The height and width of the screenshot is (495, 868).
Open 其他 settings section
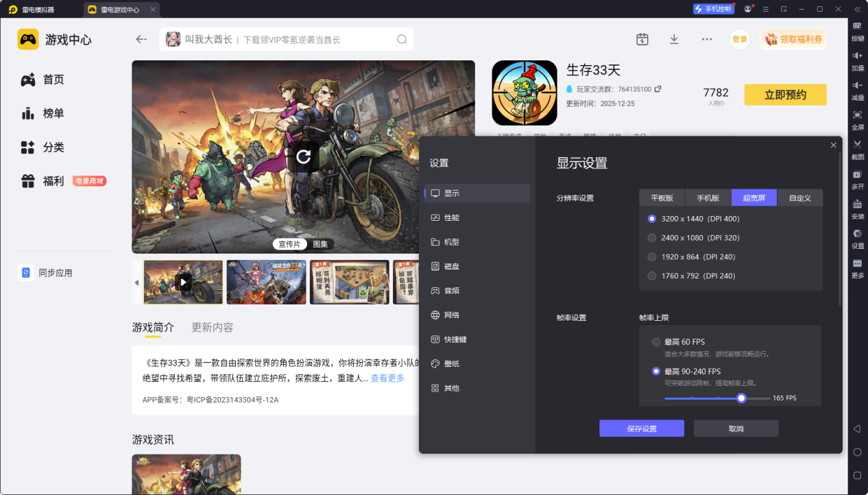click(477, 388)
